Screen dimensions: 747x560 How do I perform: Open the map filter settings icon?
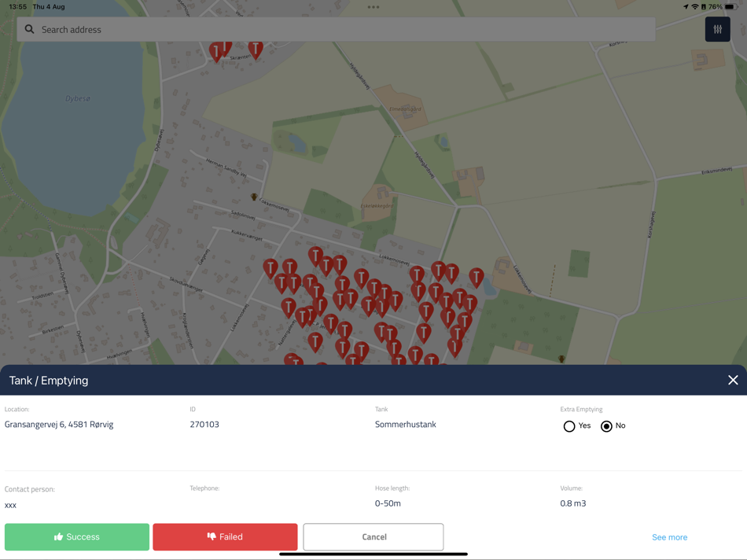click(717, 30)
